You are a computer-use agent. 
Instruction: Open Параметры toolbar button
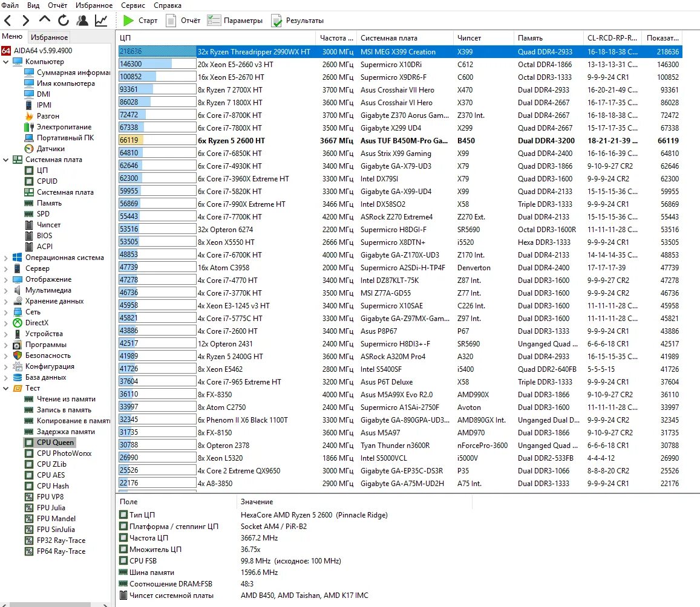235,21
